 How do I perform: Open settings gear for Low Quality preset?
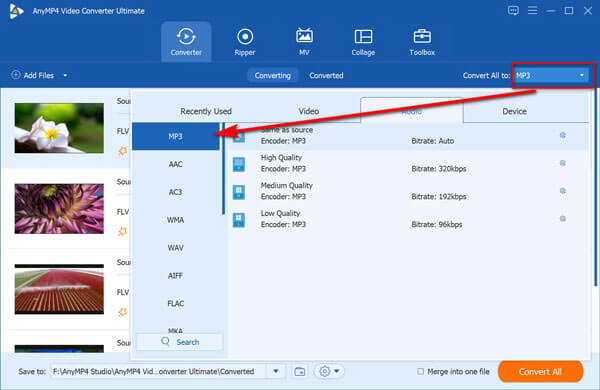562,219
